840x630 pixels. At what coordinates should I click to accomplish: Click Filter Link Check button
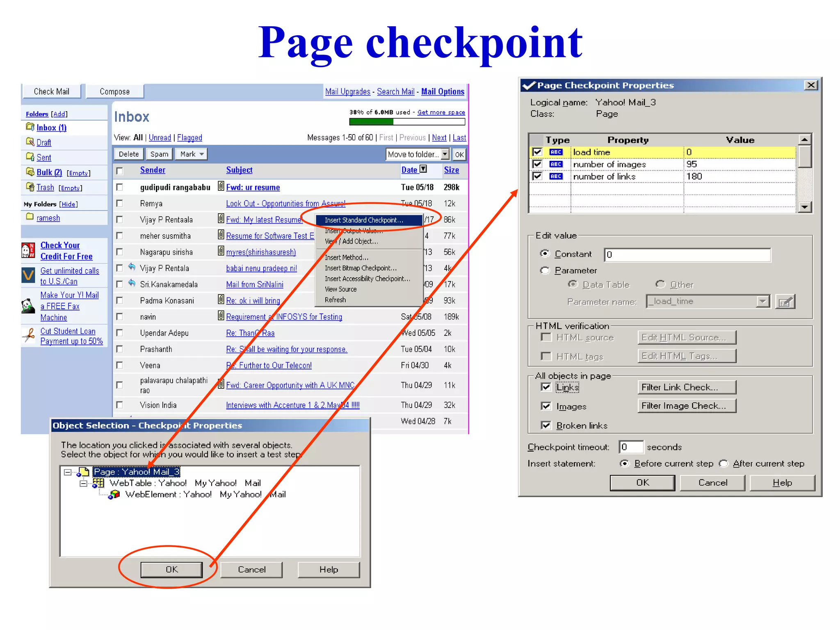(x=687, y=387)
